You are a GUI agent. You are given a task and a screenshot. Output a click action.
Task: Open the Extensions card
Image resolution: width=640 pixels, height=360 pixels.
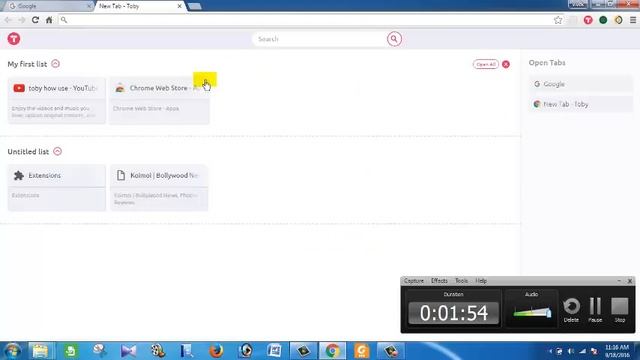point(57,188)
